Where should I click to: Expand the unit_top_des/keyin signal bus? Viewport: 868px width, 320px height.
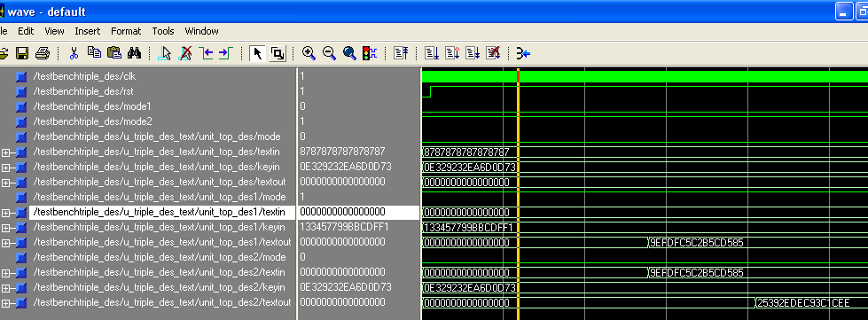point(5,167)
